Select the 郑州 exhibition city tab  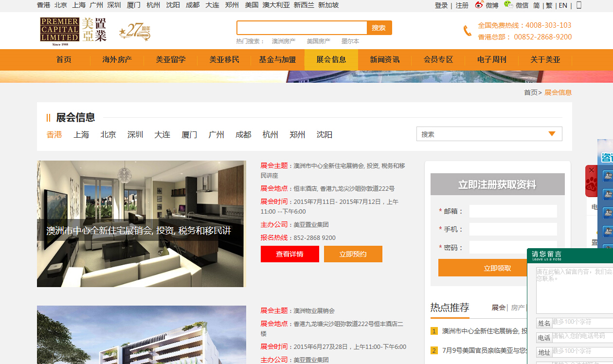(x=297, y=135)
